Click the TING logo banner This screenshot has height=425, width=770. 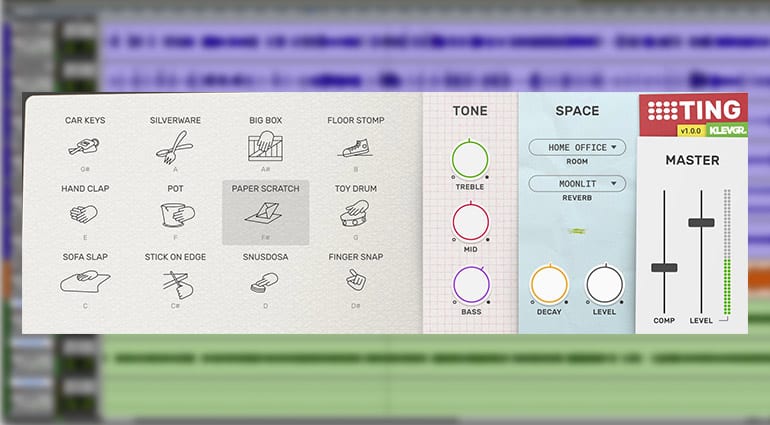point(693,110)
